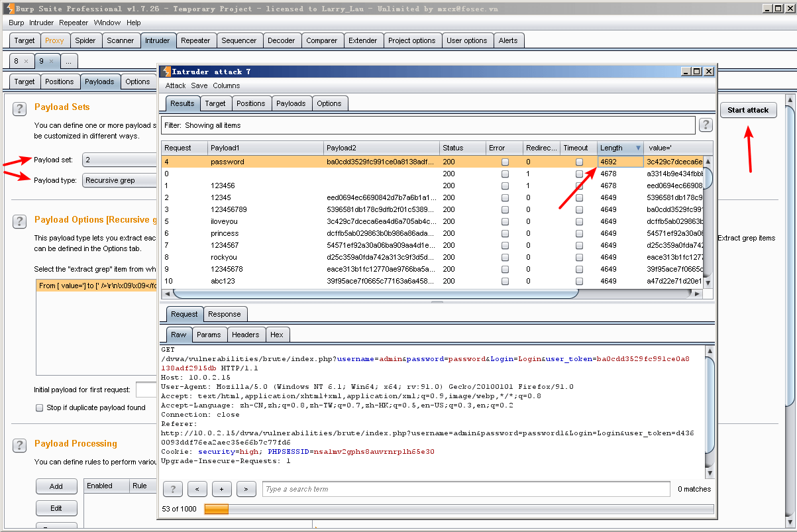This screenshot has width=797, height=532.
Task: Open Options tab in attack window
Action: pos(329,103)
